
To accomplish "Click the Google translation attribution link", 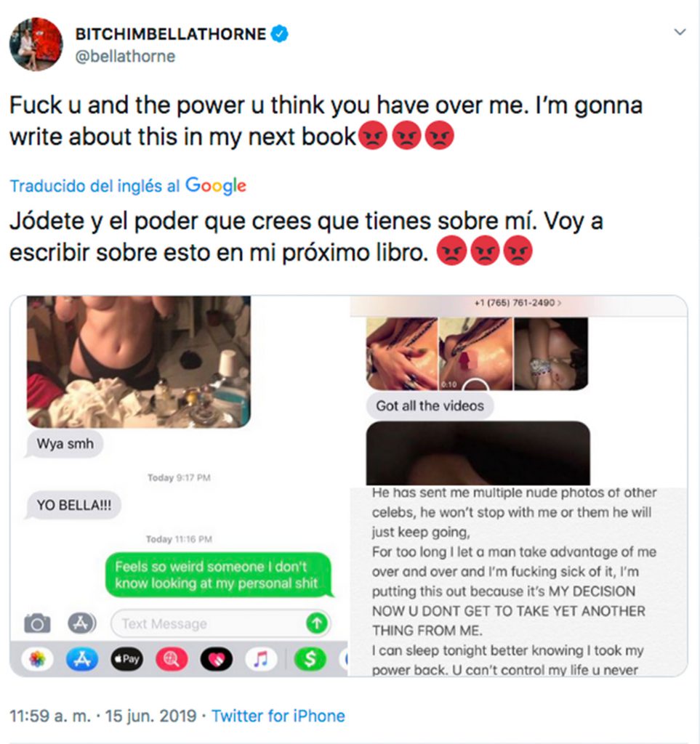I will coord(128,185).
